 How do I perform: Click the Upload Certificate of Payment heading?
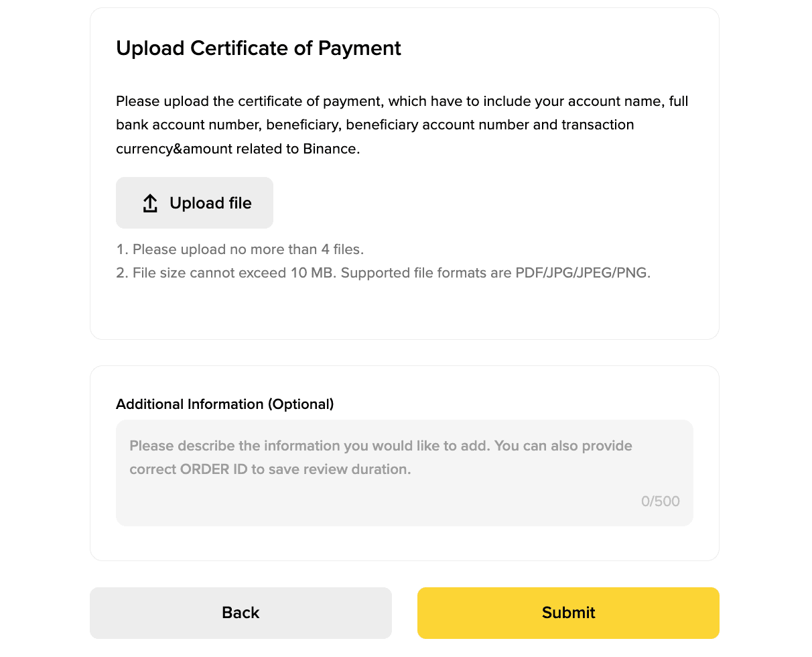click(259, 48)
